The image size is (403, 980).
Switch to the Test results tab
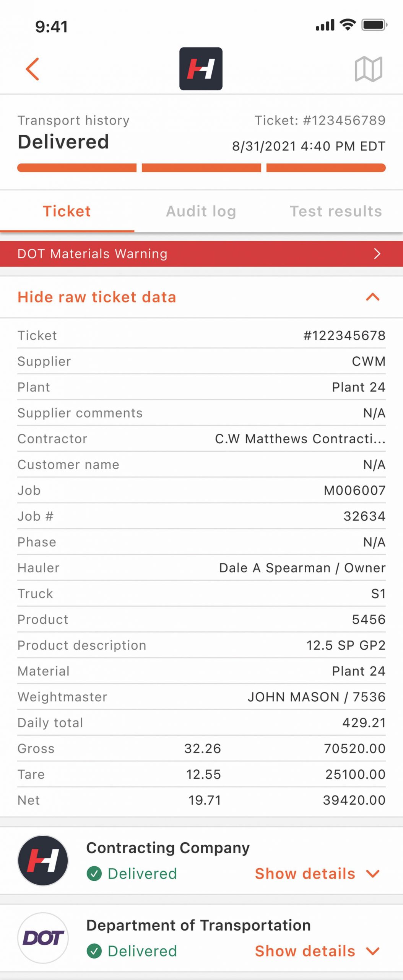click(336, 211)
